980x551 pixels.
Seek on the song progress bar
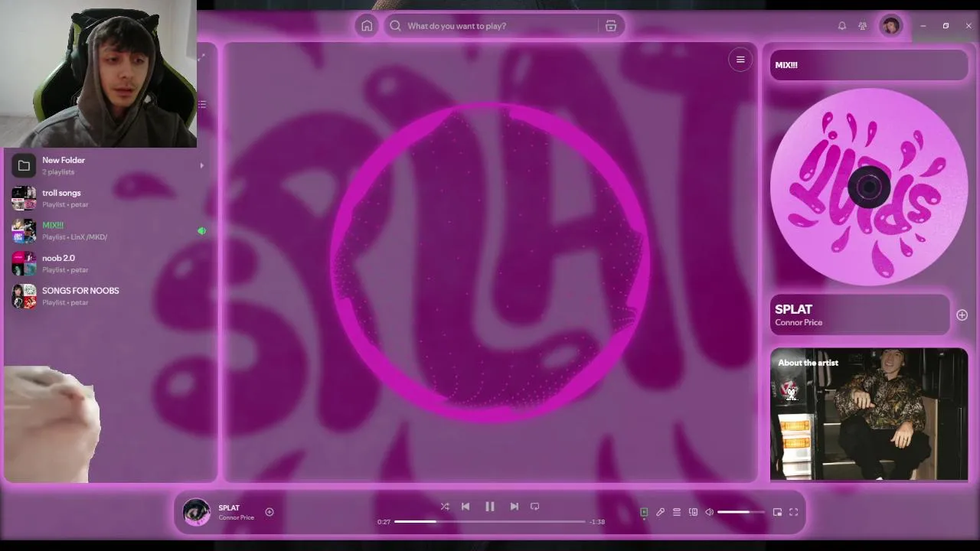pos(490,522)
